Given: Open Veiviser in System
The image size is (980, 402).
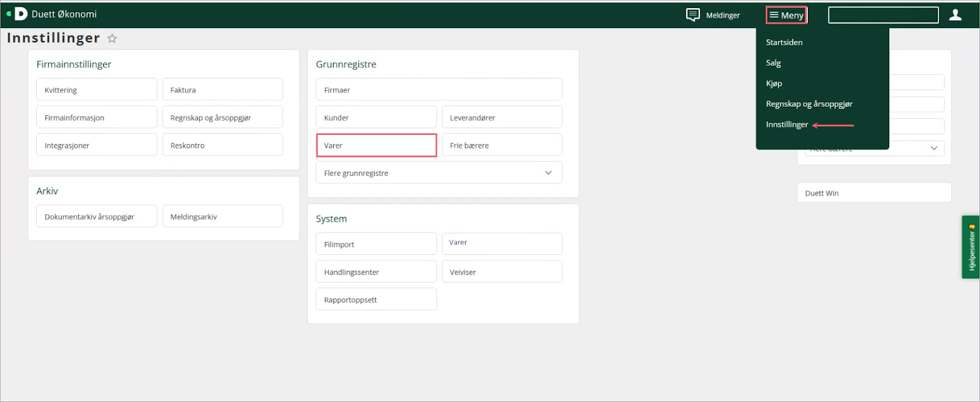Looking at the screenshot, I should pyautogui.click(x=502, y=271).
